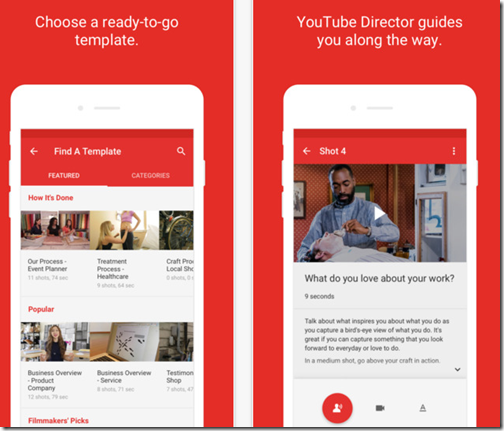Click 'What do you love about your work?'
Screen dimensions: 504x431
pos(379,278)
